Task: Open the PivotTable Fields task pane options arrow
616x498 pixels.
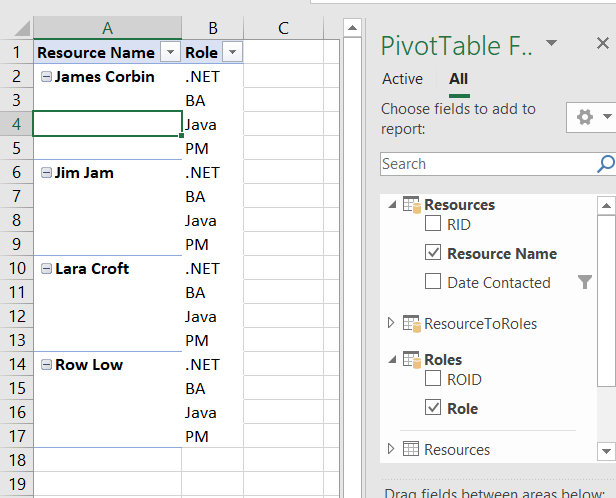Action: tap(551, 44)
